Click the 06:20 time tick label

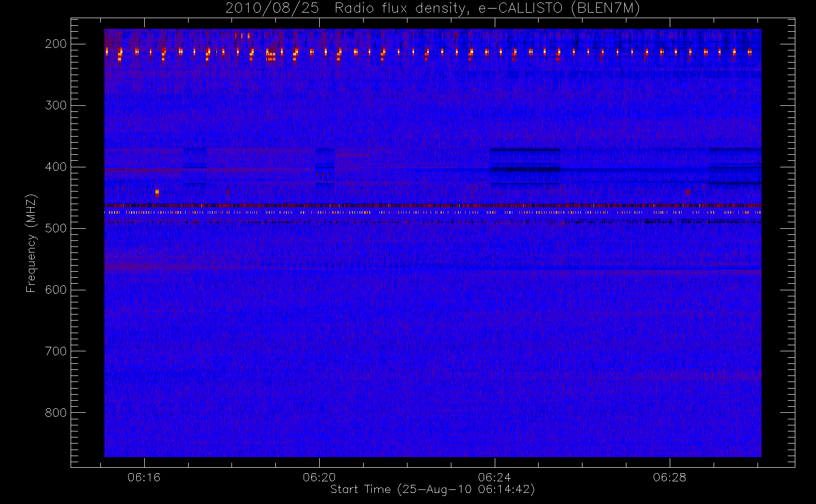pos(319,477)
